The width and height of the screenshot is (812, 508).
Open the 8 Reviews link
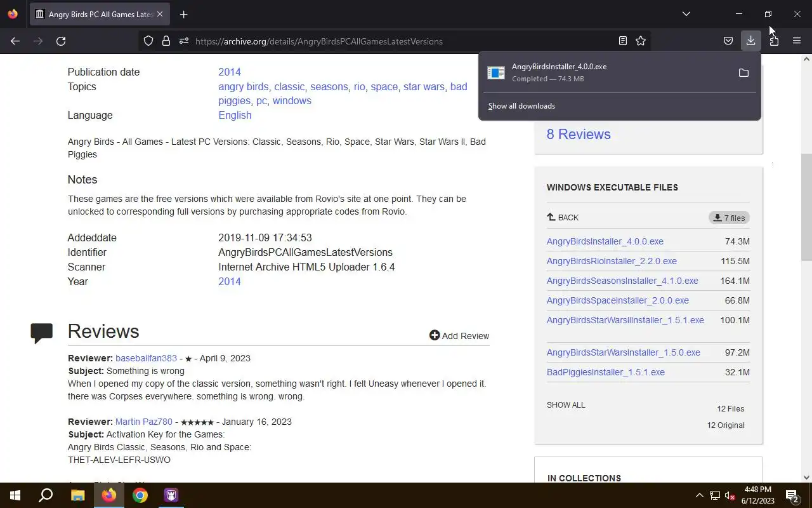point(579,134)
